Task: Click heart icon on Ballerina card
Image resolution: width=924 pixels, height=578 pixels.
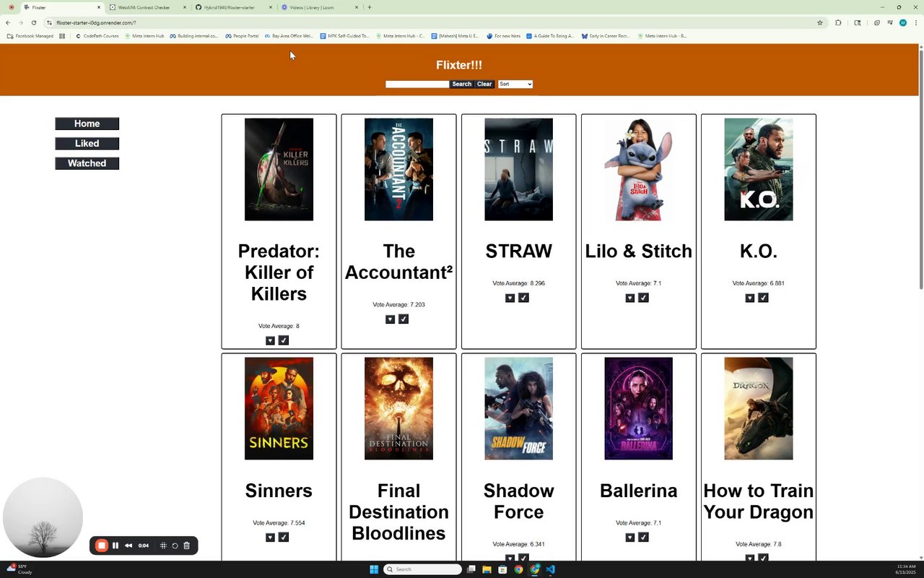Action: pyautogui.click(x=629, y=538)
